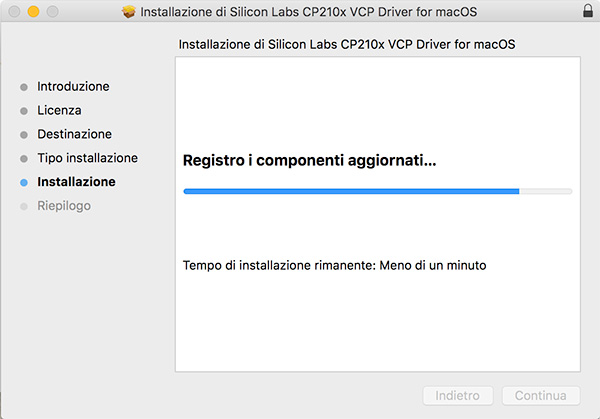Click the blue bullet beside Installazione
Screen dimensions: 600x419
24,183
